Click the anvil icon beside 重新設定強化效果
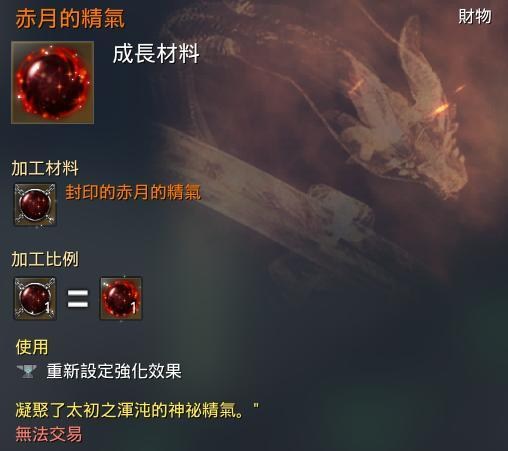This screenshot has height=451, width=508. coord(26,371)
